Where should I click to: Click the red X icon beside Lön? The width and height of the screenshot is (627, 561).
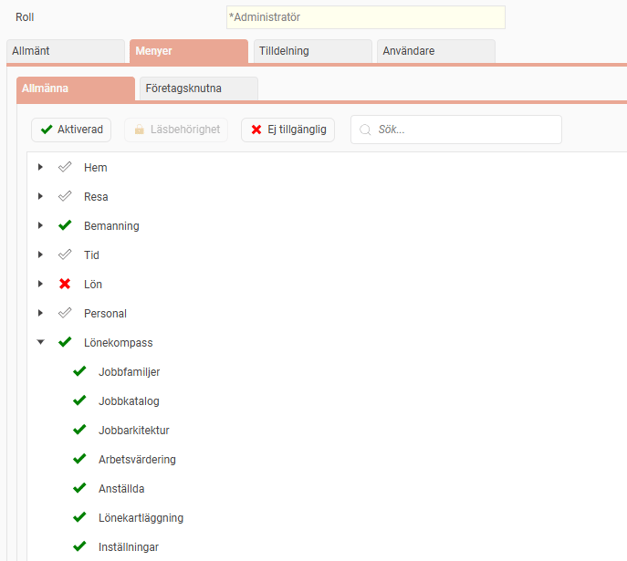[x=65, y=284]
